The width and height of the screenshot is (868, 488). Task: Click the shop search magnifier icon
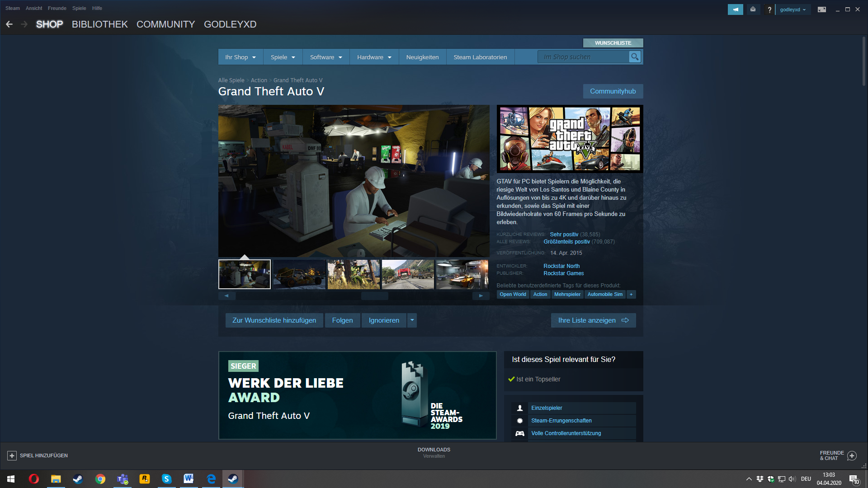(x=635, y=57)
